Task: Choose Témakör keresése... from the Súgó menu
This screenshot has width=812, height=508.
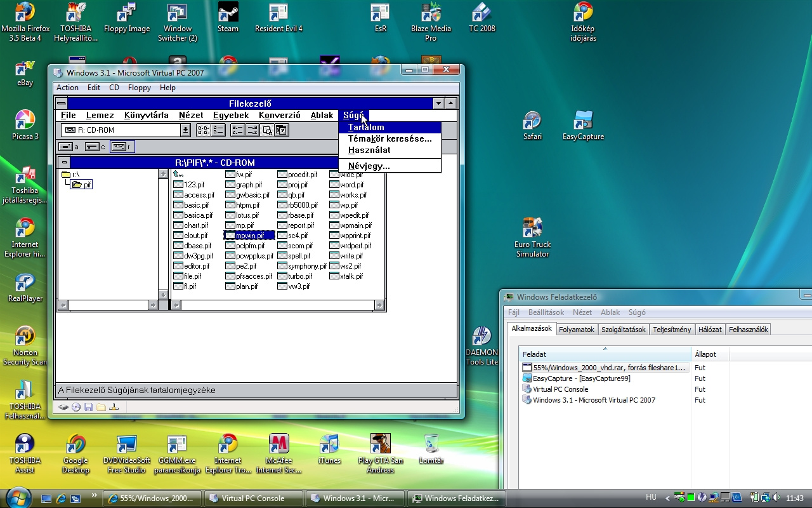Action: coord(390,139)
